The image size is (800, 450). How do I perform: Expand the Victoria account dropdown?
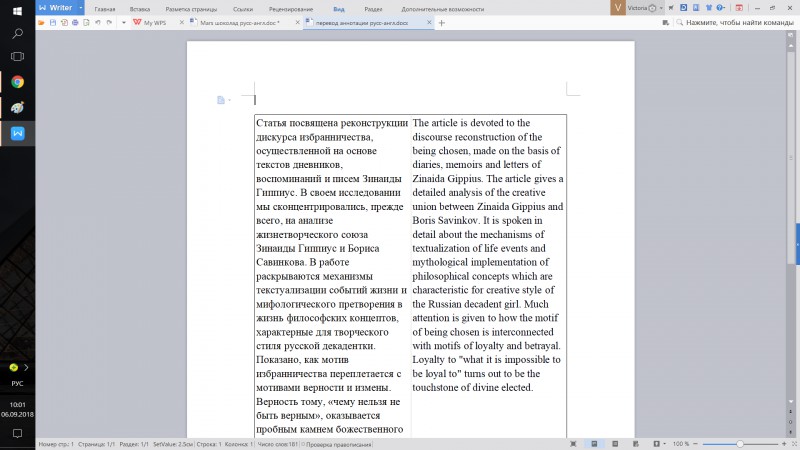(x=661, y=8)
